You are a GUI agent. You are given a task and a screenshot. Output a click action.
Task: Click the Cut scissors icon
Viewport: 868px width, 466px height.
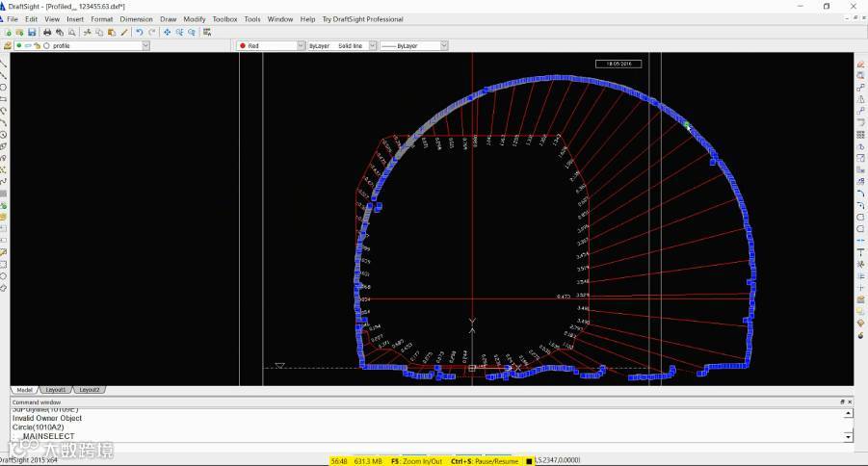tap(87, 32)
